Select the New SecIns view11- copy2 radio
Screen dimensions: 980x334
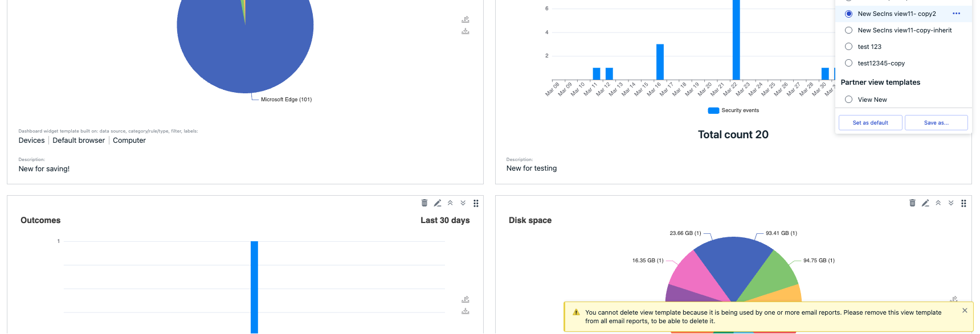click(849, 14)
